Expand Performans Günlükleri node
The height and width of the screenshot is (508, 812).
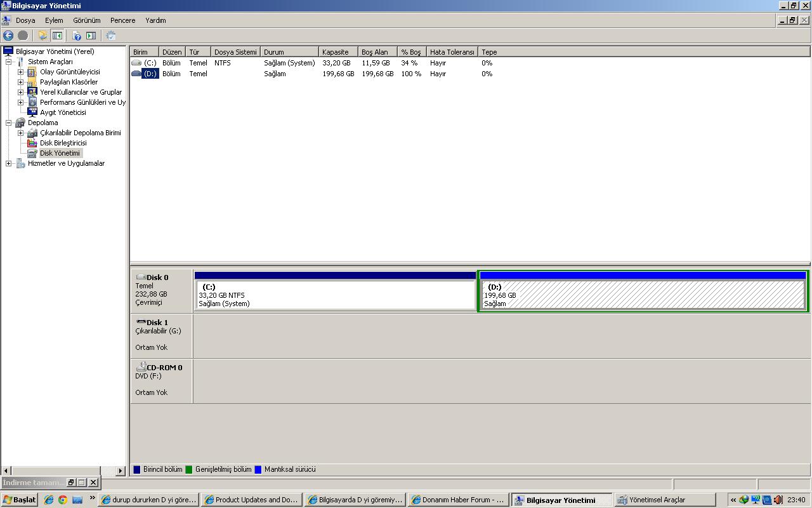pos(20,102)
